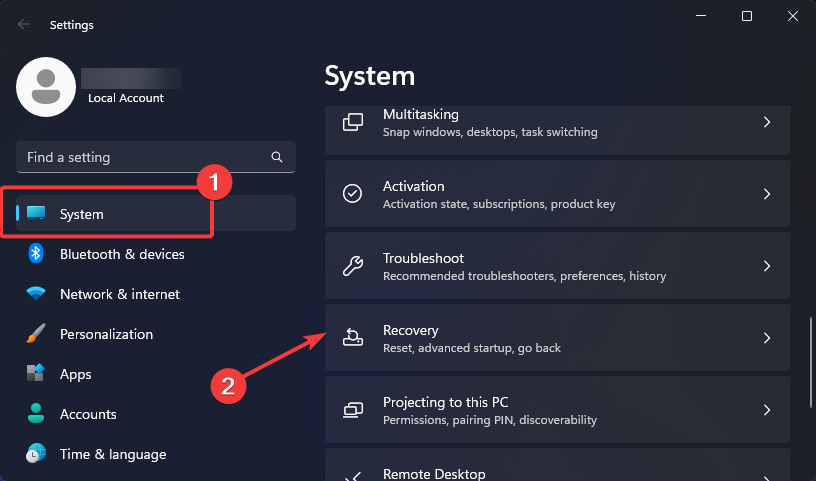Viewport: 816px width, 481px height.
Task: Click the Accounts person icon
Action: [36, 413]
